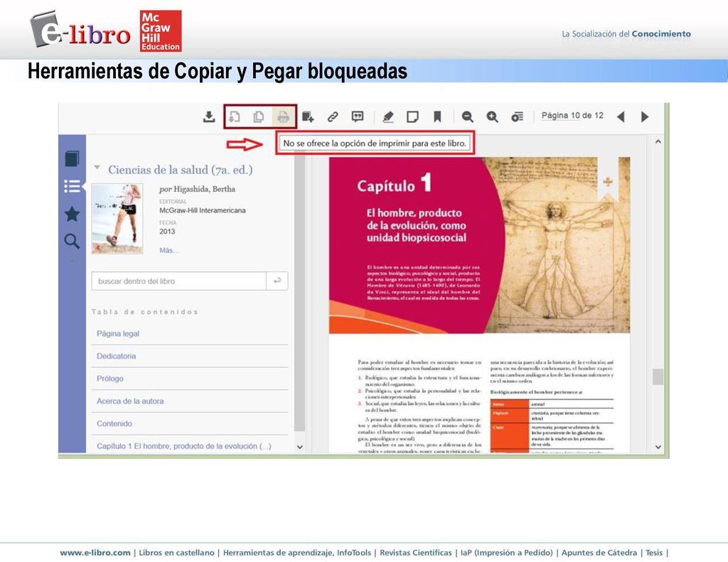Open the search magnifier sidebar icon
This screenshot has height=562, width=728.
point(72,242)
